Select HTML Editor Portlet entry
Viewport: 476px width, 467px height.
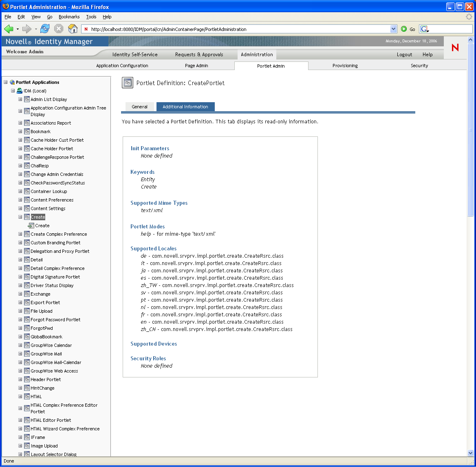(51, 420)
